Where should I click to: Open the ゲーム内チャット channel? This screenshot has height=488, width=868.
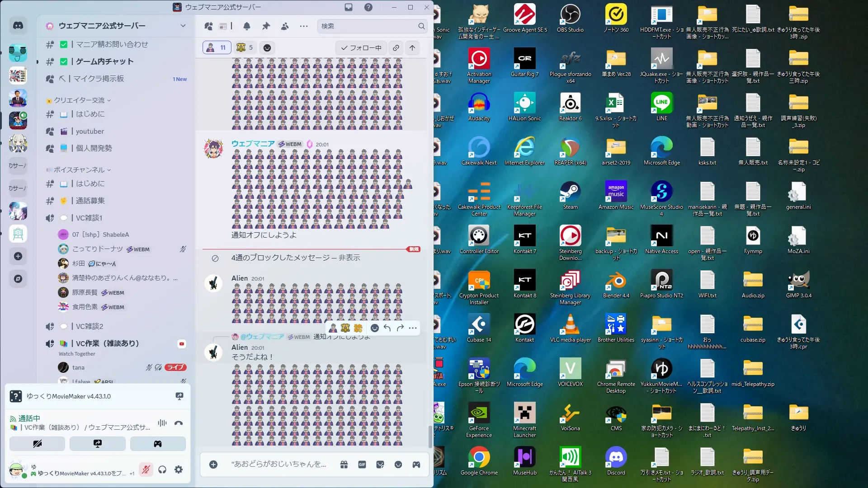pyautogui.click(x=104, y=61)
